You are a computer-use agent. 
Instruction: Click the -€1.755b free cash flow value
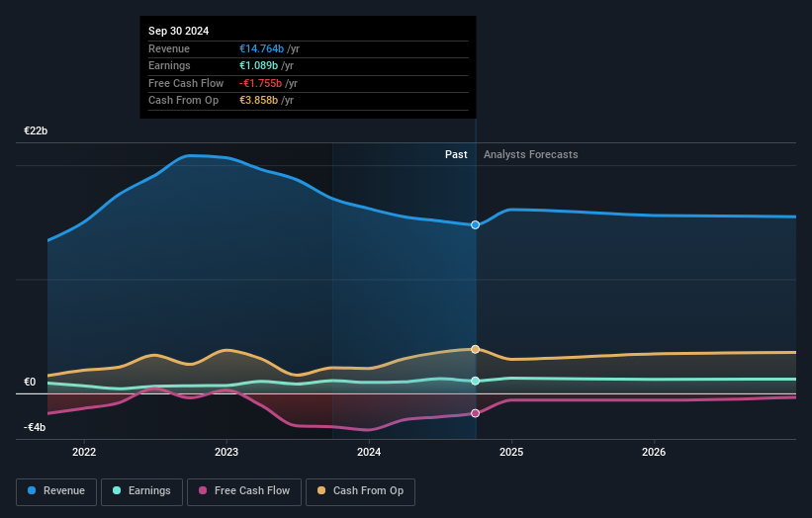[x=260, y=83]
